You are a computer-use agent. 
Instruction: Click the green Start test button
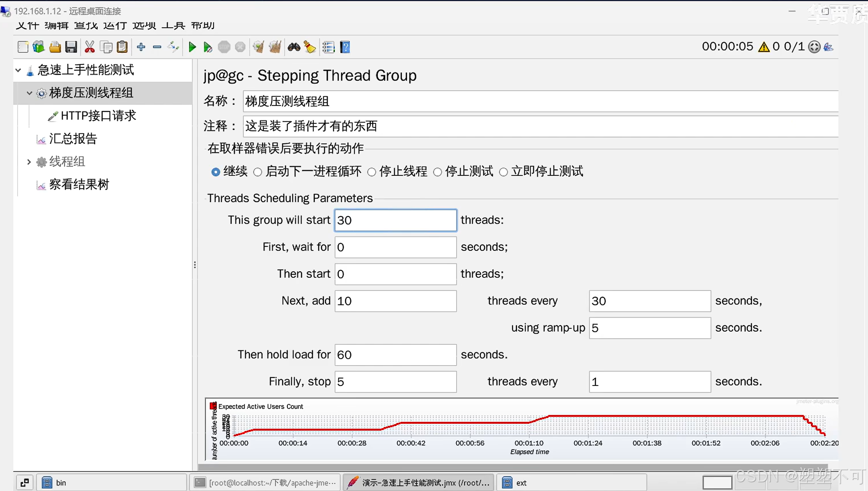(x=192, y=47)
